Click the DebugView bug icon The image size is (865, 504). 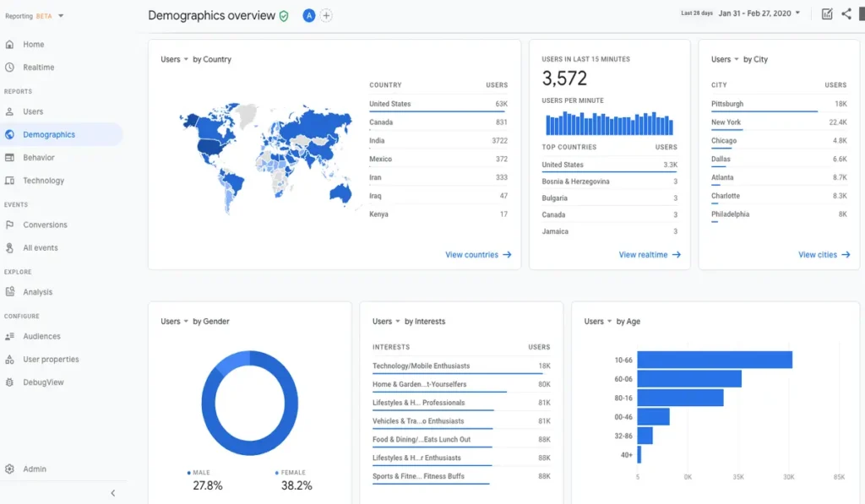pyautogui.click(x=10, y=382)
